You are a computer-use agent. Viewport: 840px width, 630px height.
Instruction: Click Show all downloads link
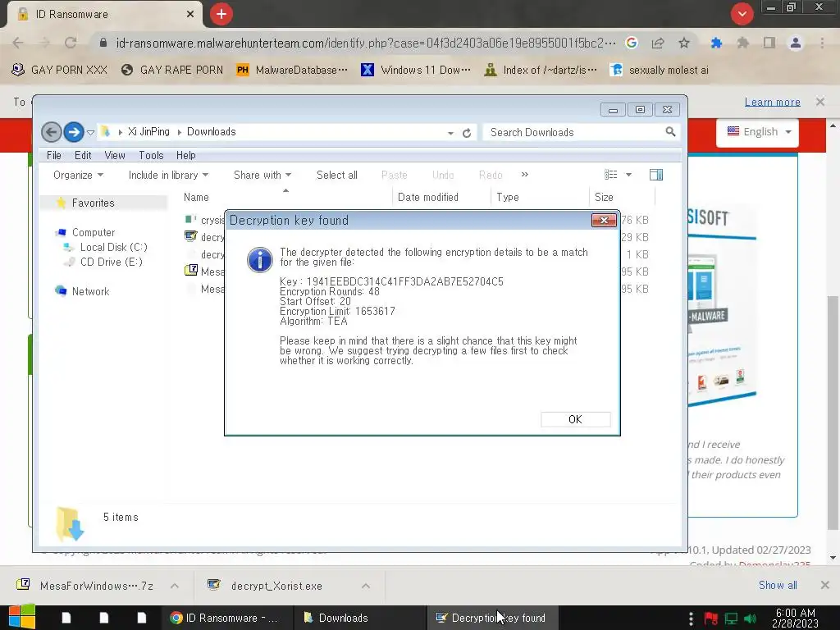coord(778,586)
